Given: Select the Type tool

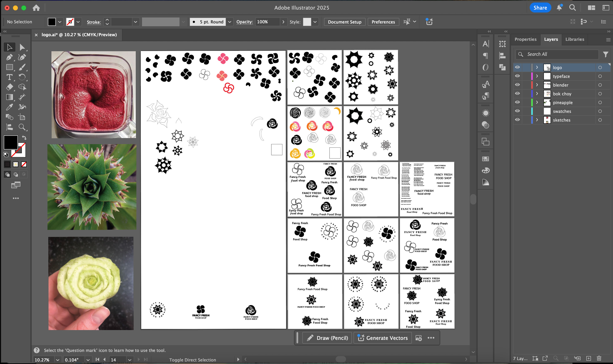Looking at the screenshot, I should [9, 77].
